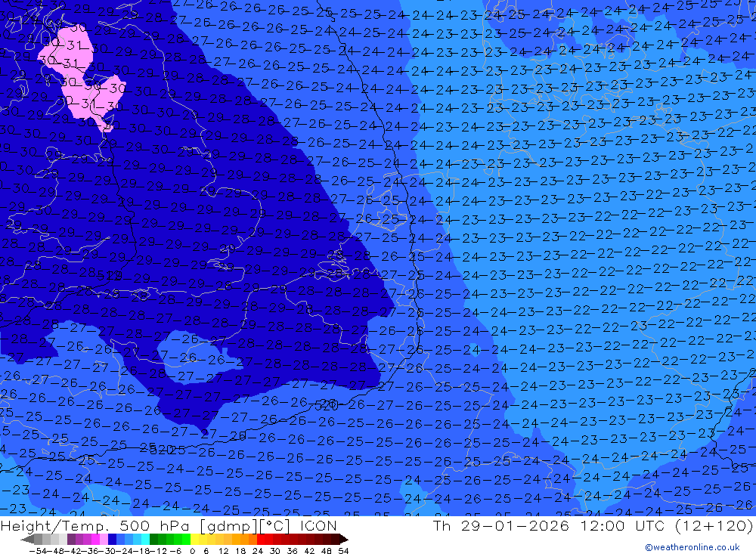Click the "(12+120)" forecast run offset
This screenshot has height=554, width=756.
[x=713, y=525]
